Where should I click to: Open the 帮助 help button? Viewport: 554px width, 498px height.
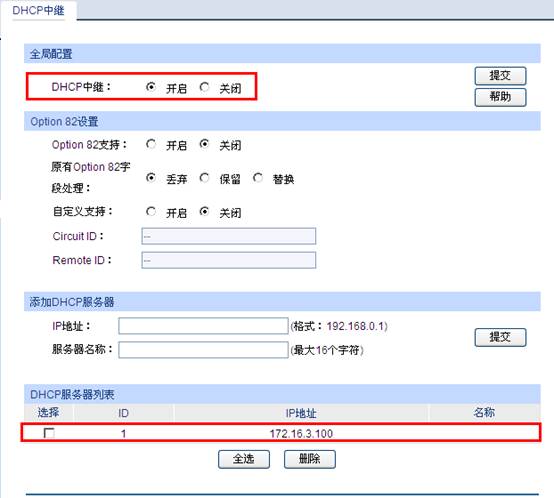click(500, 97)
